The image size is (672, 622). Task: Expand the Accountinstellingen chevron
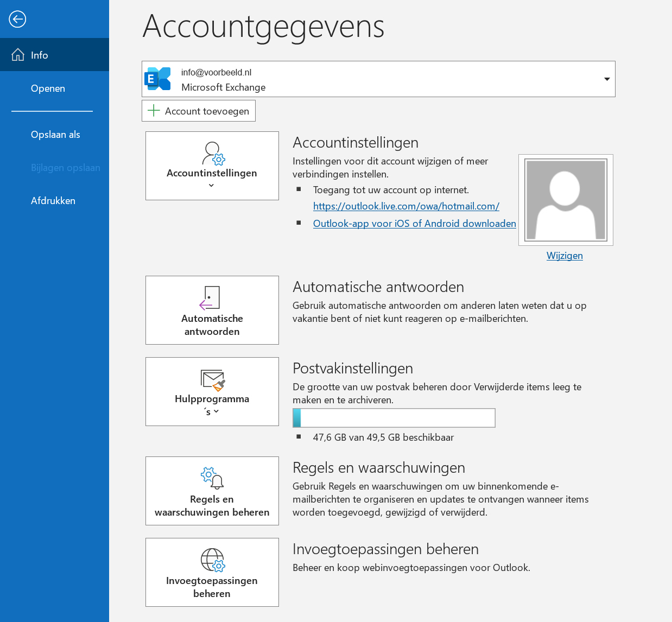click(x=211, y=186)
